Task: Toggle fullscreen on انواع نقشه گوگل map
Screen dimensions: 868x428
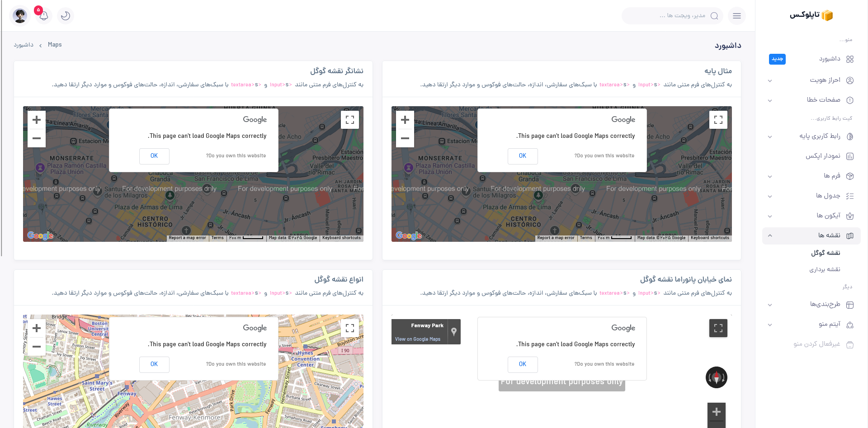Action: 350,328
